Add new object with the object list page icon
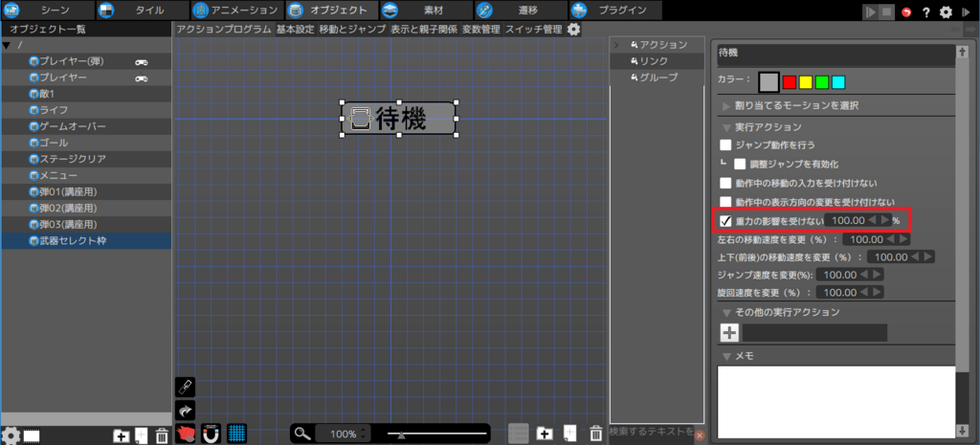This screenshot has height=445, width=980. coord(142,435)
